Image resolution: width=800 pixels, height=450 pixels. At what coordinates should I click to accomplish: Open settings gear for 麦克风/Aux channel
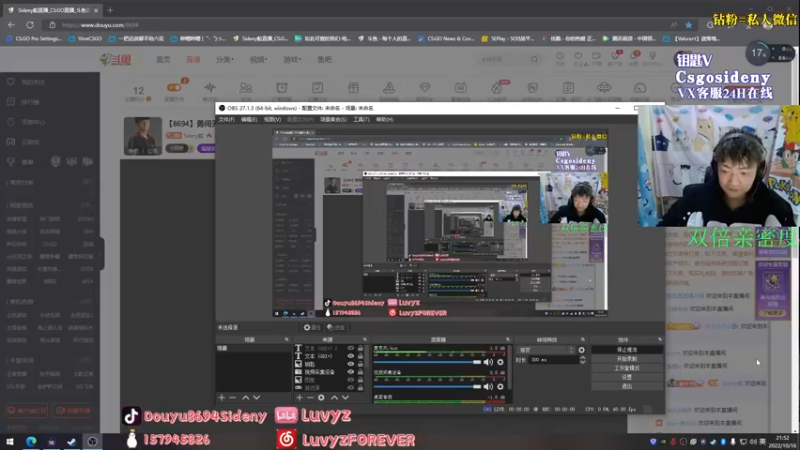tap(501, 362)
